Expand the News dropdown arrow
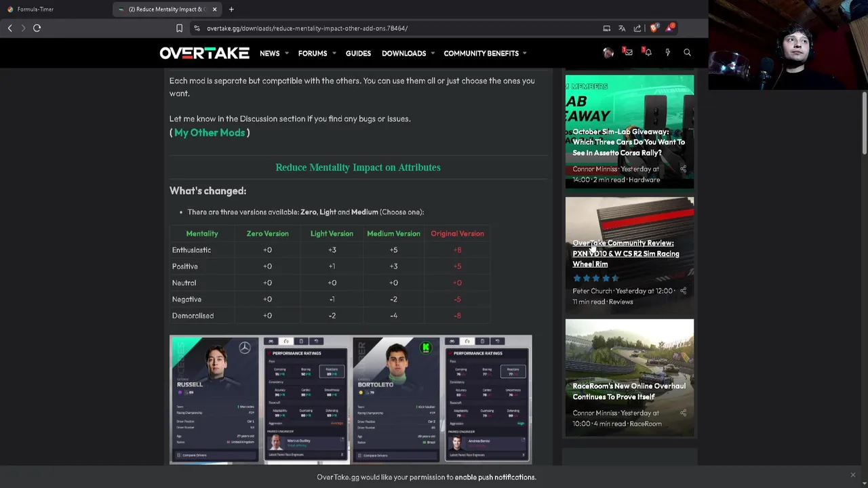This screenshot has width=868, height=488. (286, 54)
